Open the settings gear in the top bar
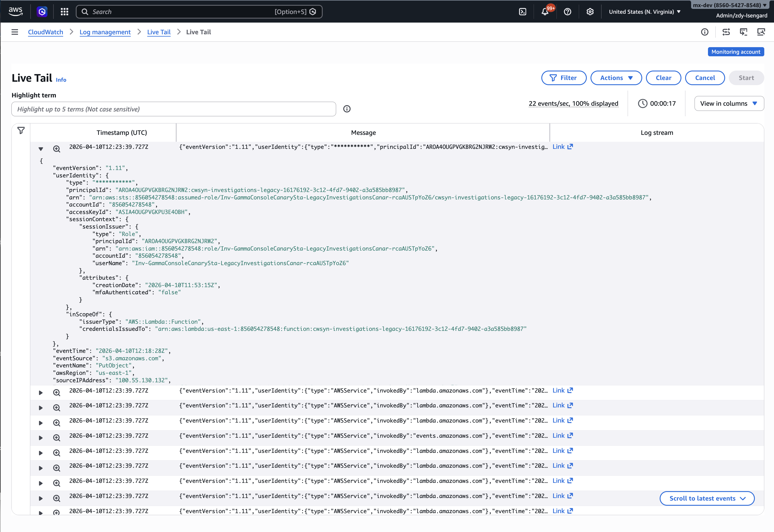This screenshot has width=774, height=532. [x=590, y=12]
